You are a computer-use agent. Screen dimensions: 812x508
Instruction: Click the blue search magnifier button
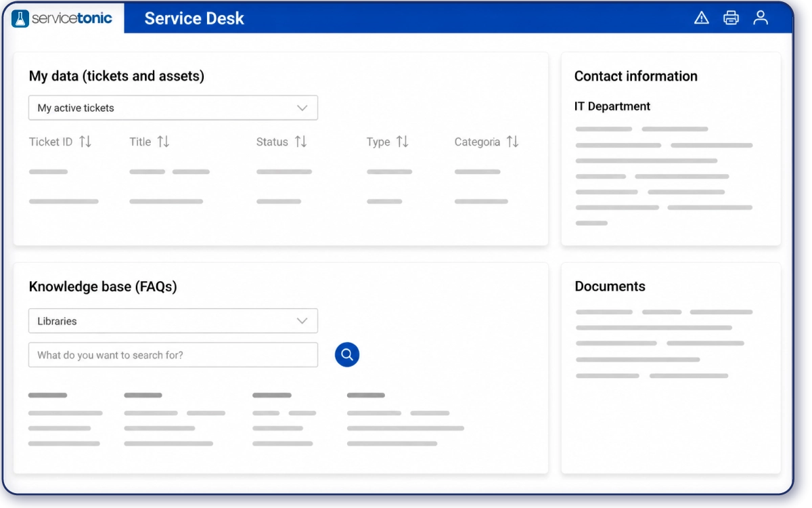[347, 354]
